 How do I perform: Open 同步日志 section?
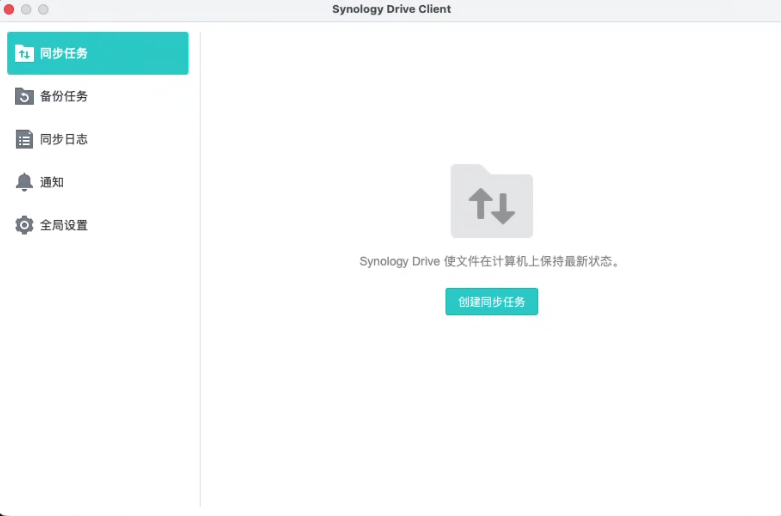click(98, 139)
